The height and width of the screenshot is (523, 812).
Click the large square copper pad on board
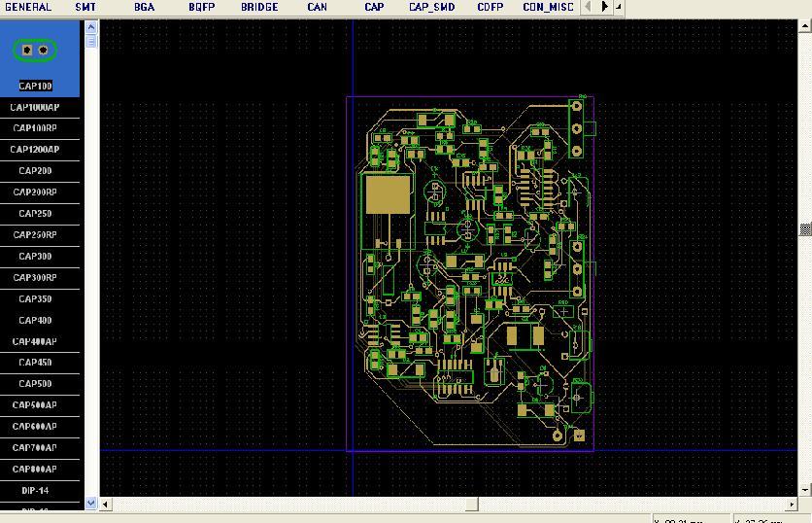click(388, 194)
